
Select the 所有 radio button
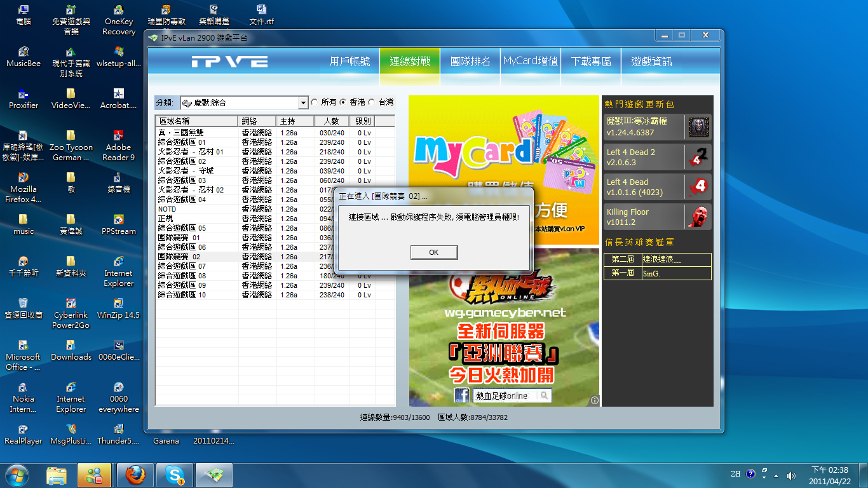(314, 102)
